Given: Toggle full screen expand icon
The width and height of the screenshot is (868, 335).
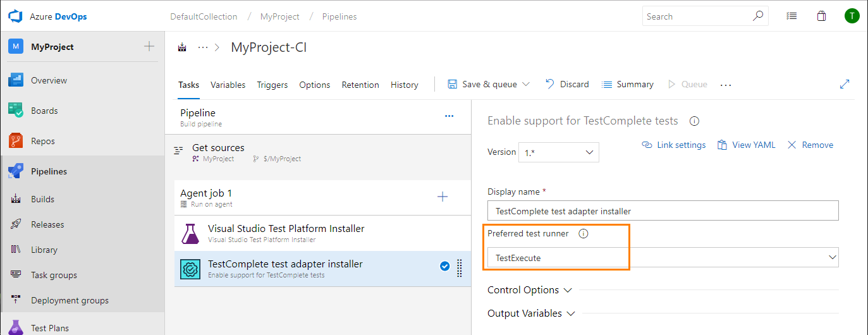Looking at the screenshot, I should coord(845,84).
